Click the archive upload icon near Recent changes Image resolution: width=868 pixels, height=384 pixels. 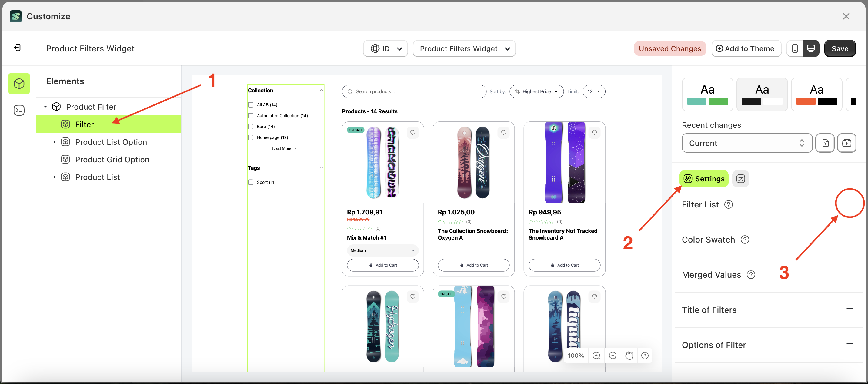click(847, 143)
